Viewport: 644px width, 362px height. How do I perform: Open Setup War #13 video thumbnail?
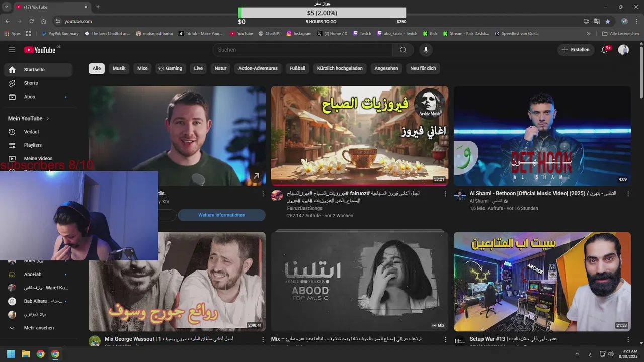point(542,282)
